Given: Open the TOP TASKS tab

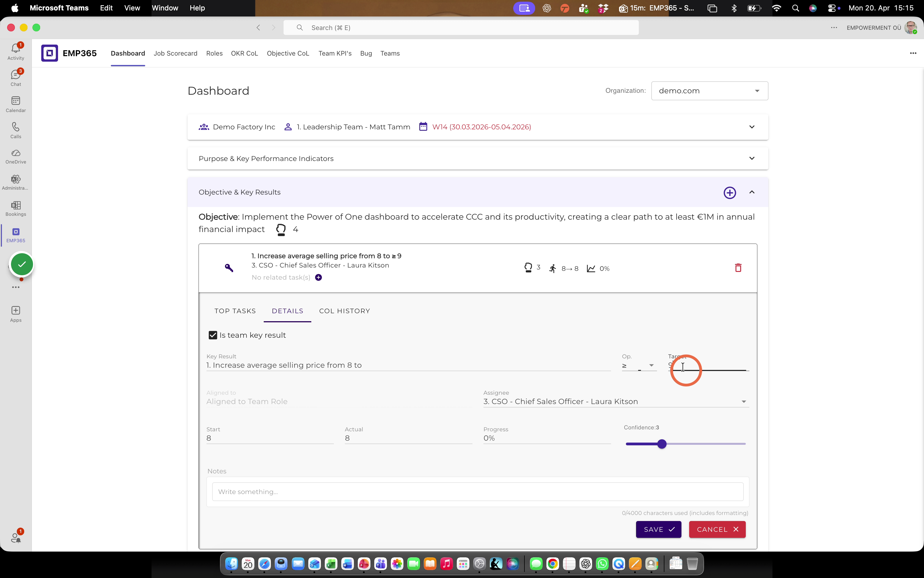Looking at the screenshot, I should [x=235, y=311].
